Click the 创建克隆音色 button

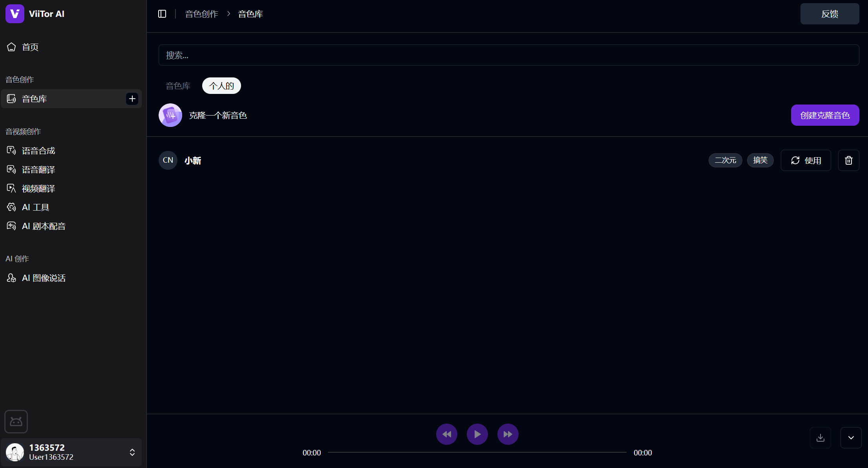click(x=824, y=115)
